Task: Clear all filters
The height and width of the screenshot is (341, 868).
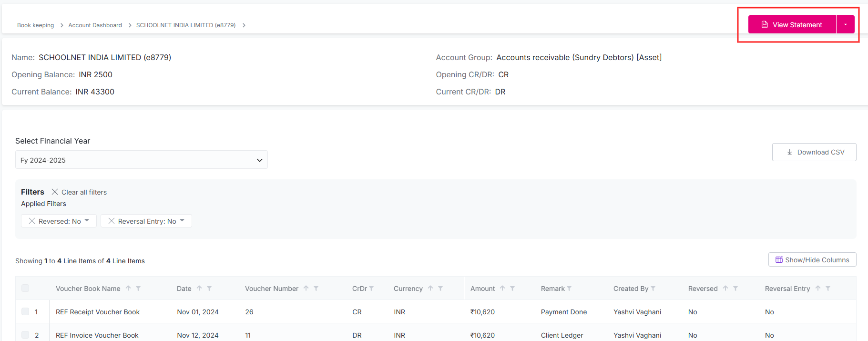Action: point(79,192)
